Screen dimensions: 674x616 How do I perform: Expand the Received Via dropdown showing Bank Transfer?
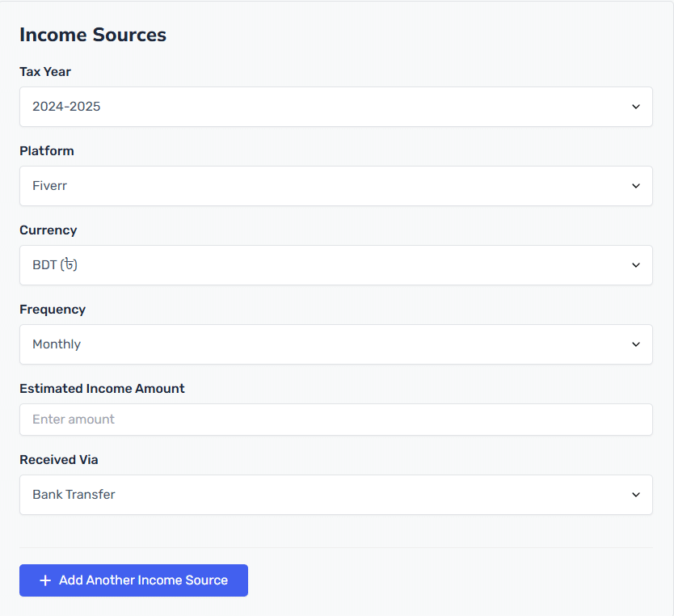click(x=336, y=495)
